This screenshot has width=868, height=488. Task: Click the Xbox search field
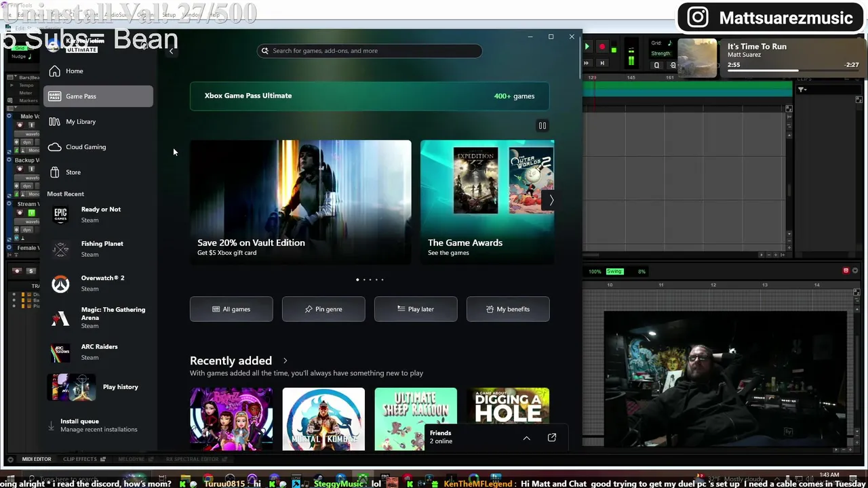[x=370, y=51]
